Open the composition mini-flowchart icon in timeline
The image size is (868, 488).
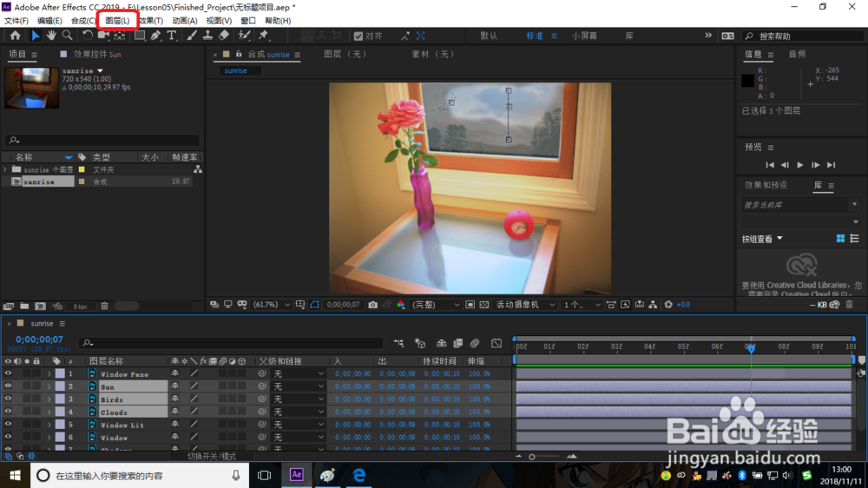tap(398, 344)
